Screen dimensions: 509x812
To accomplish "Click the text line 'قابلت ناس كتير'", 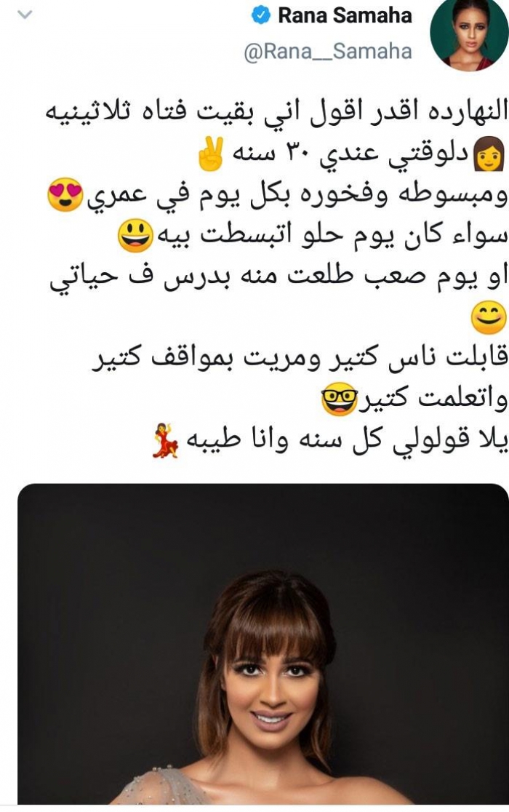I will coord(300,358).
